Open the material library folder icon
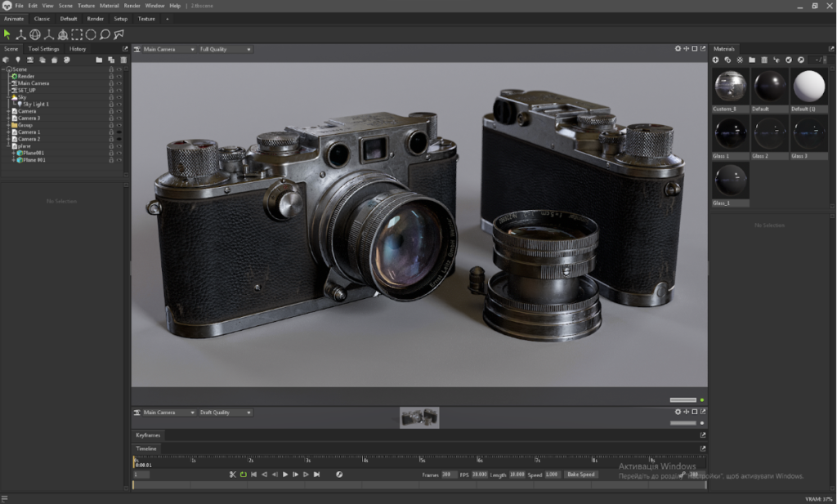837x504 pixels. point(752,60)
